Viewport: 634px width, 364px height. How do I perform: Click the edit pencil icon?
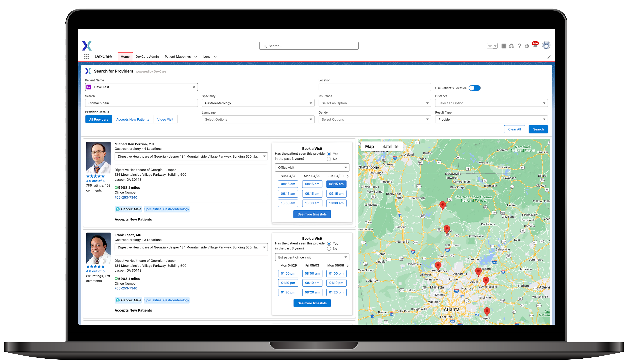click(549, 57)
